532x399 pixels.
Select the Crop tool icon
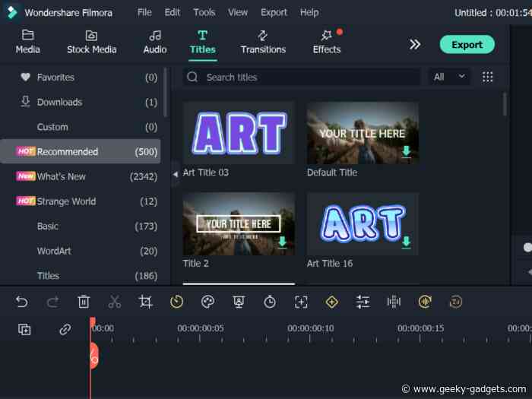pos(146,301)
